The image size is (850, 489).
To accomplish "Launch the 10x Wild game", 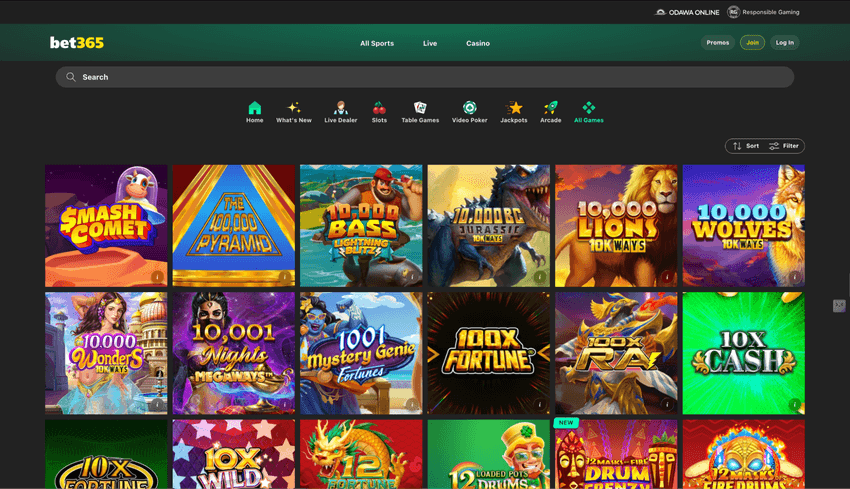I will (234, 454).
